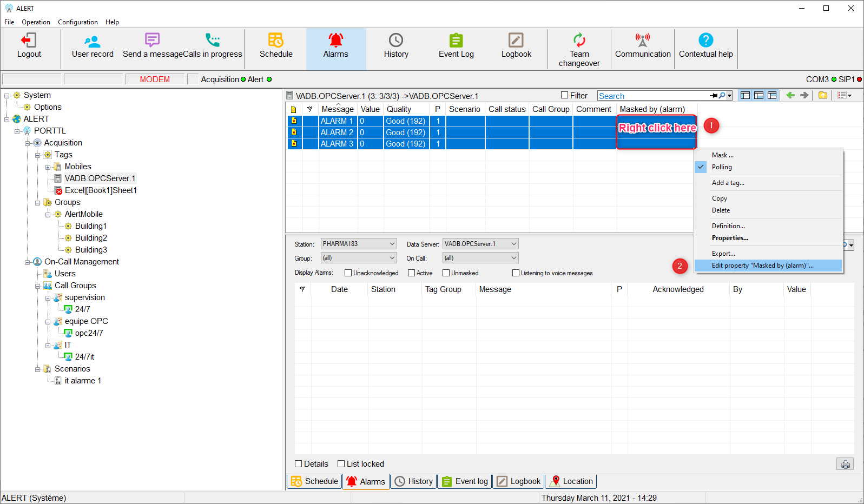Enable the Filter checkbox
This screenshot has height=504, width=864.
(565, 95)
